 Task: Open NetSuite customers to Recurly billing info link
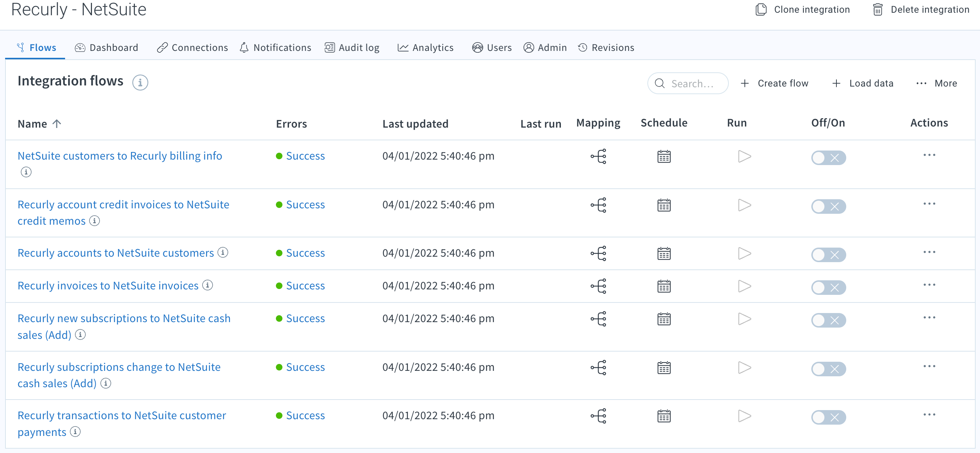tap(120, 156)
